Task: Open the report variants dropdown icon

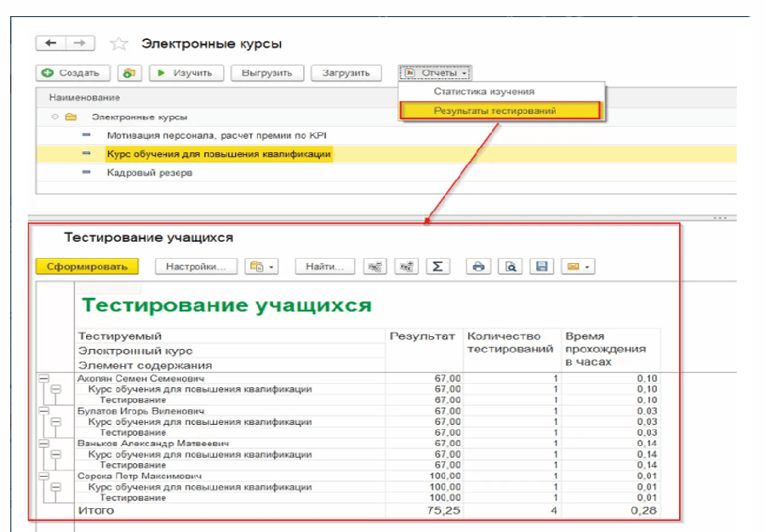Action: coord(262,266)
